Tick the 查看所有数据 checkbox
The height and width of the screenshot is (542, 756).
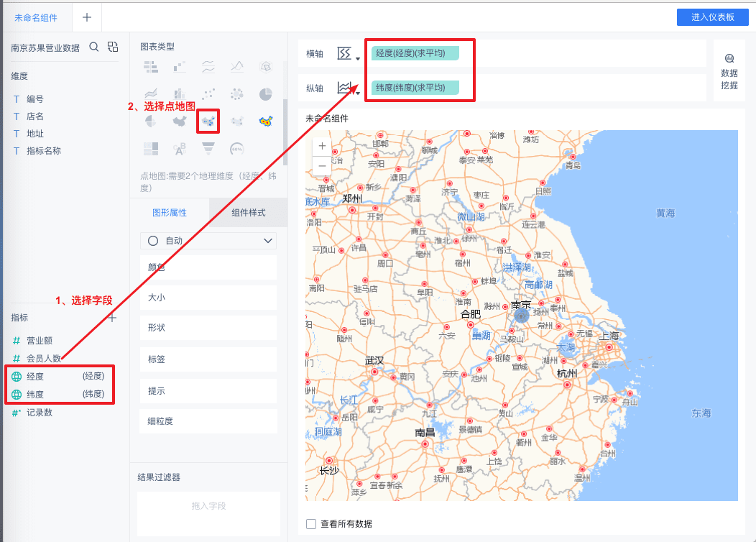(x=311, y=524)
